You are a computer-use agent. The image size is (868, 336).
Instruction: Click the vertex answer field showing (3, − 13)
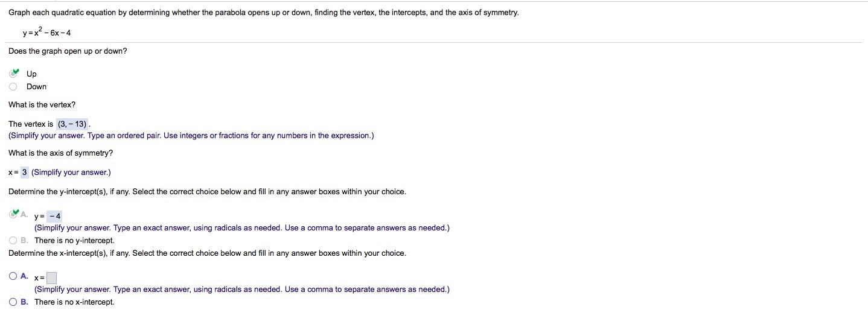tap(72, 124)
